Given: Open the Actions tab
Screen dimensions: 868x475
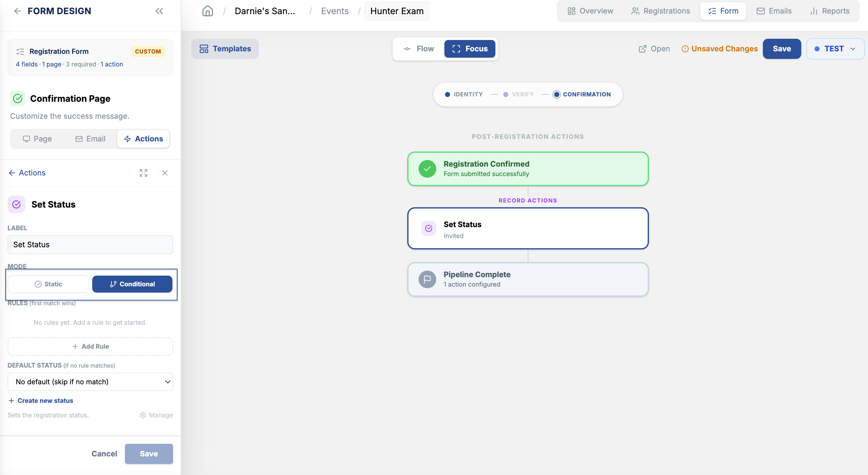Looking at the screenshot, I should pyautogui.click(x=144, y=139).
